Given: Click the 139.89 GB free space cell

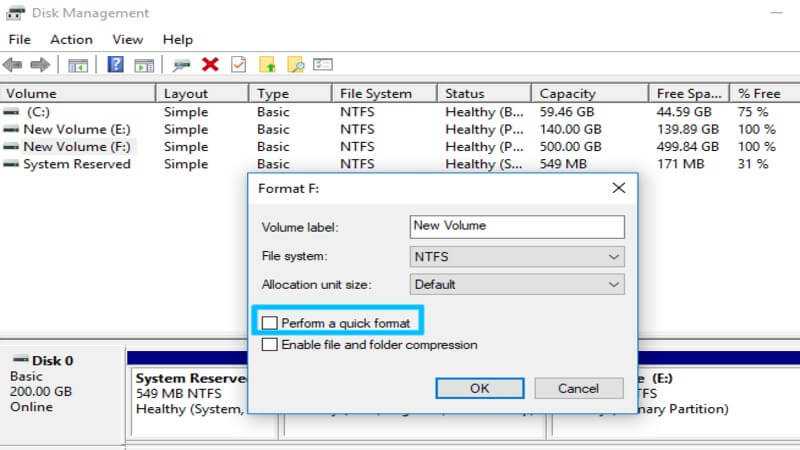Looking at the screenshot, I should click(x=688, y=129).
